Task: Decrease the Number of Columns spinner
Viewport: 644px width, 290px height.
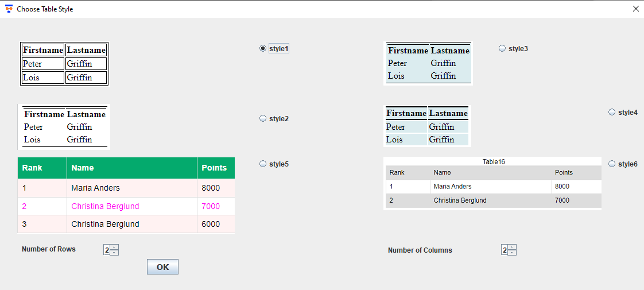Action: 512,253
